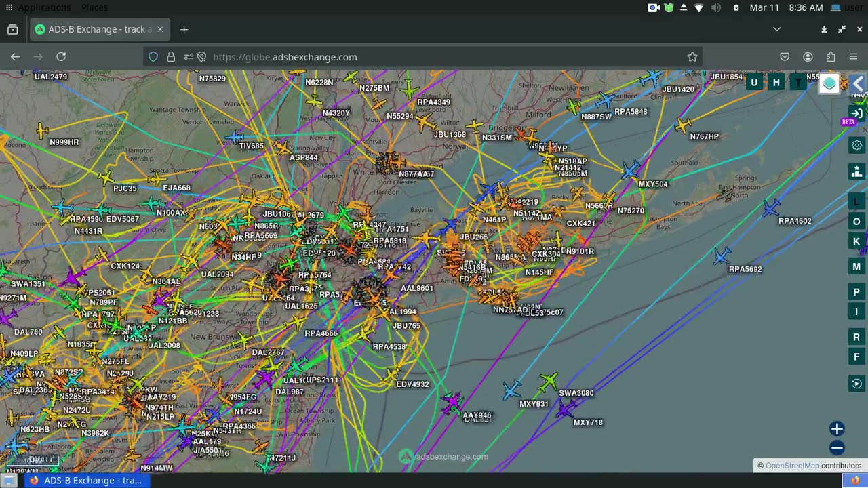Click the N914MW flight label
This screenshot has height=488, width=868.
[x=156, y=468]
